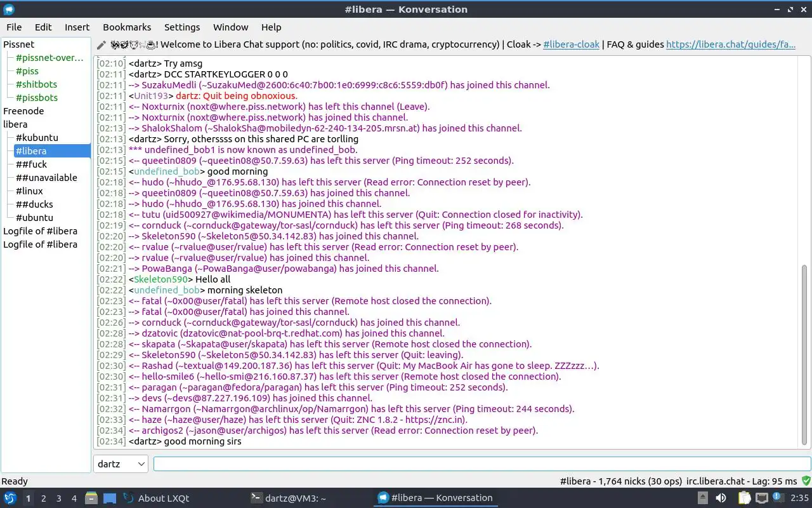The width and height of the screenshot is (812, 508).
Task: Click the pencil icon to edit channel topic
Action: click(101, 45)
